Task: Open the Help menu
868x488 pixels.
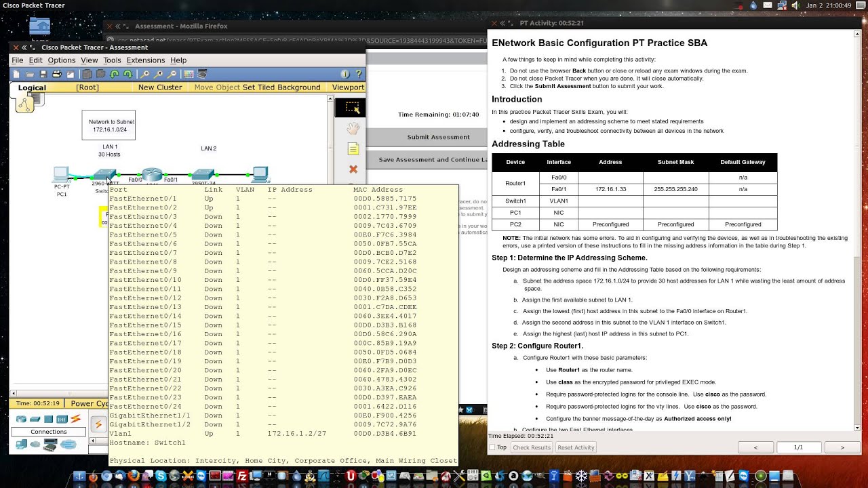Action: tap(178, 60)
